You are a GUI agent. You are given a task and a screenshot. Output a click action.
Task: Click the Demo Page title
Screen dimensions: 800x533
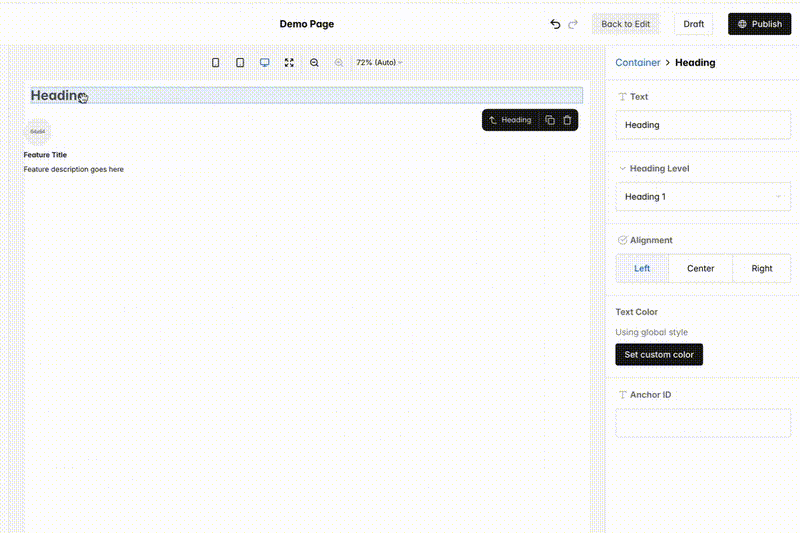click(x=307, y=24)
